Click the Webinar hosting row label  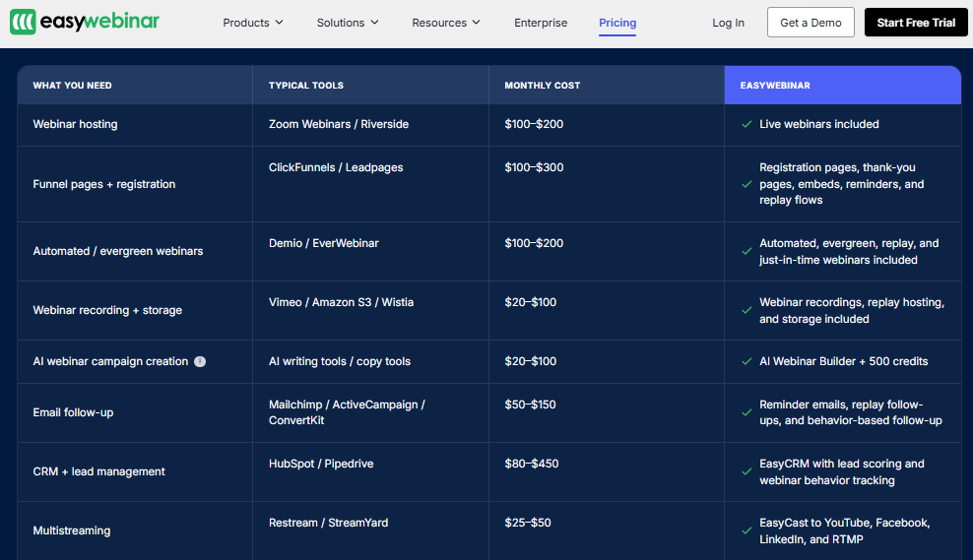pos(75,124)
